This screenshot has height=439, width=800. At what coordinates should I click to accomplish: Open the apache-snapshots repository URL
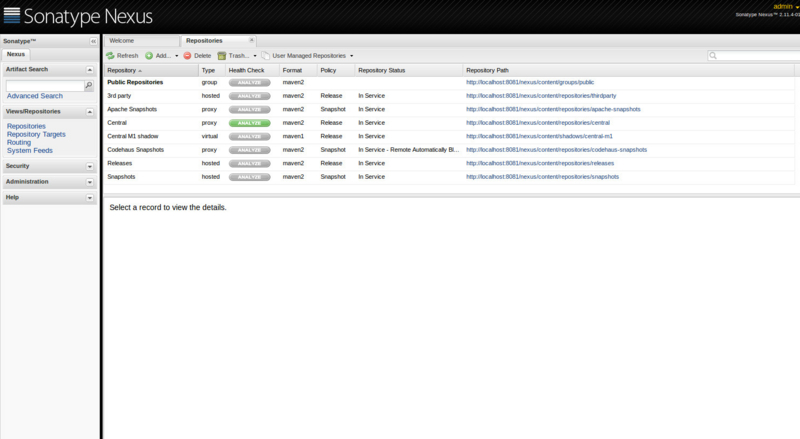tap(553, 109)
